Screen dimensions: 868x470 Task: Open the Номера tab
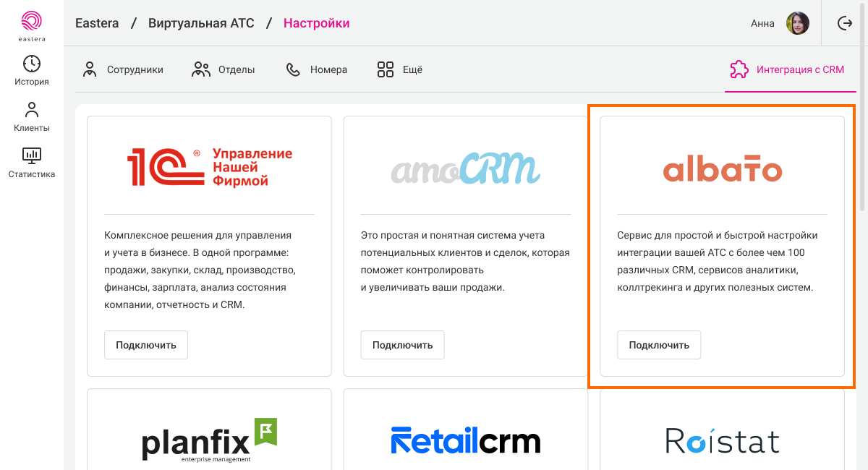pos(316,70)
